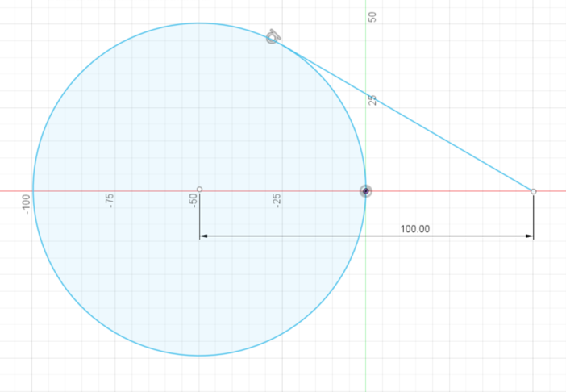Click the tangent constraint icon on the circle
The width and height of the screenshot is (566, 392).
point(273,35)
